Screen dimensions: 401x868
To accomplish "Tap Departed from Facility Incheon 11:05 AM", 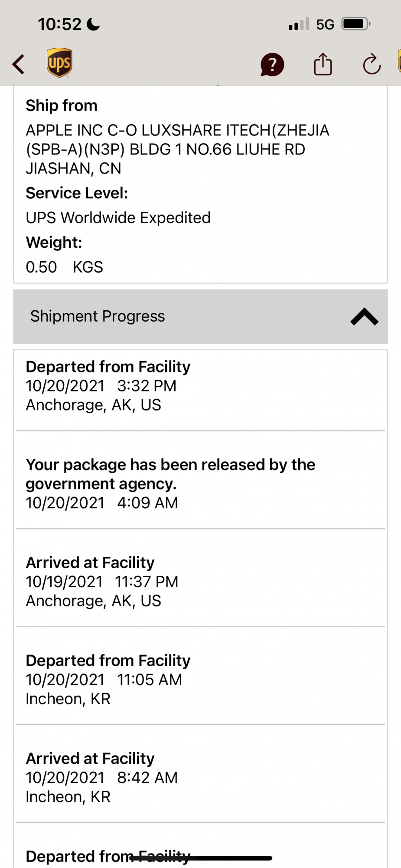I will pos(108,680).
